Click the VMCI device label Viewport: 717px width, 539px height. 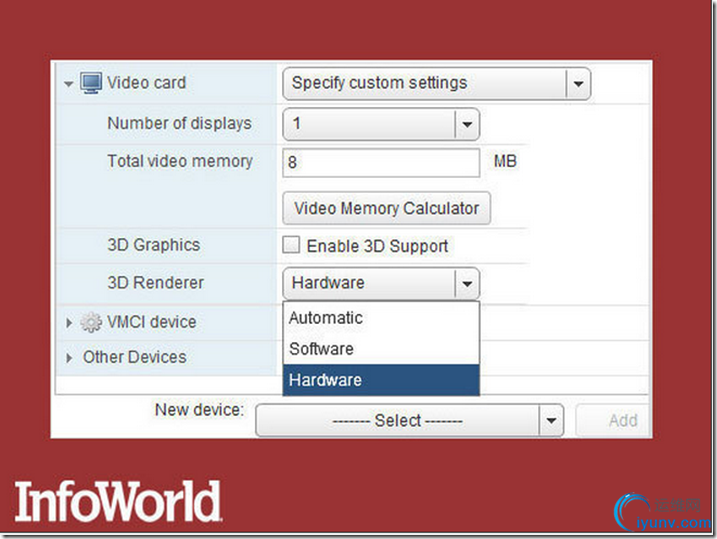151,322
